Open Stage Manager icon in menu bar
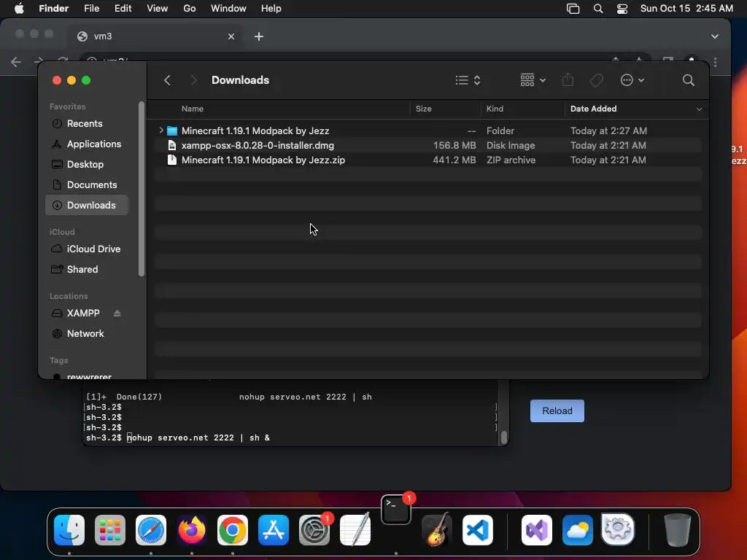Viewport: 747px width, 560px height. click(573, 9)
